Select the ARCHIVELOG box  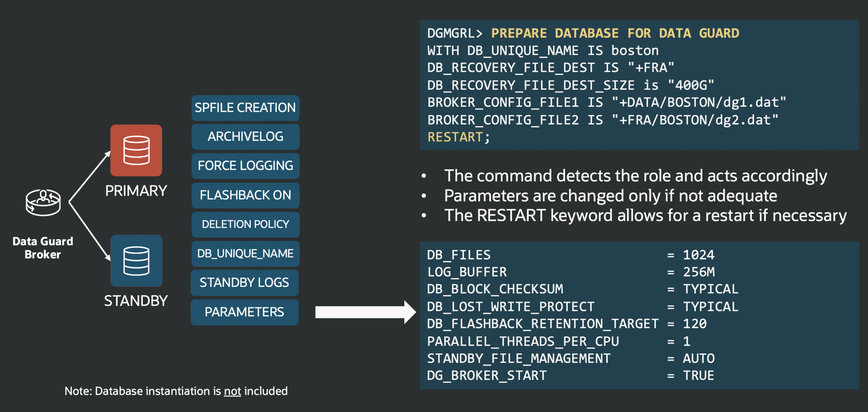[x=245, y=137]
